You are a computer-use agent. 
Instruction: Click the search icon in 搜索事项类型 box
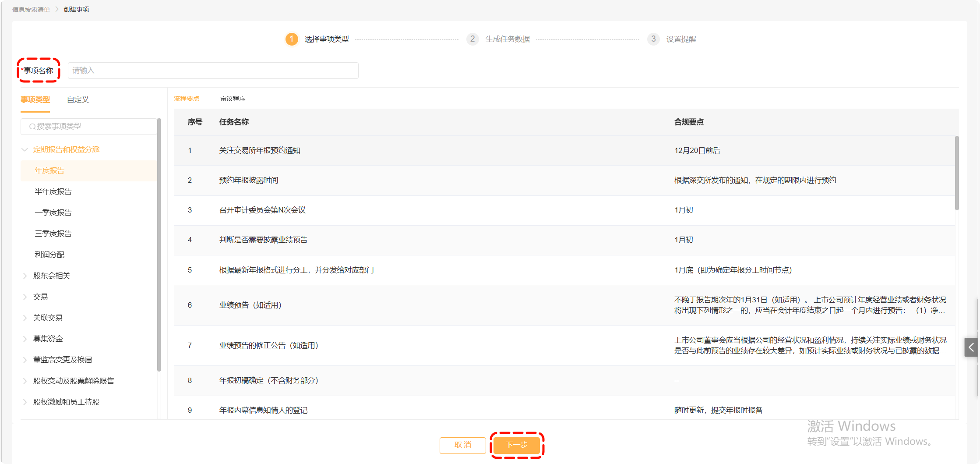pyautogui.click(x=32, y=127)
